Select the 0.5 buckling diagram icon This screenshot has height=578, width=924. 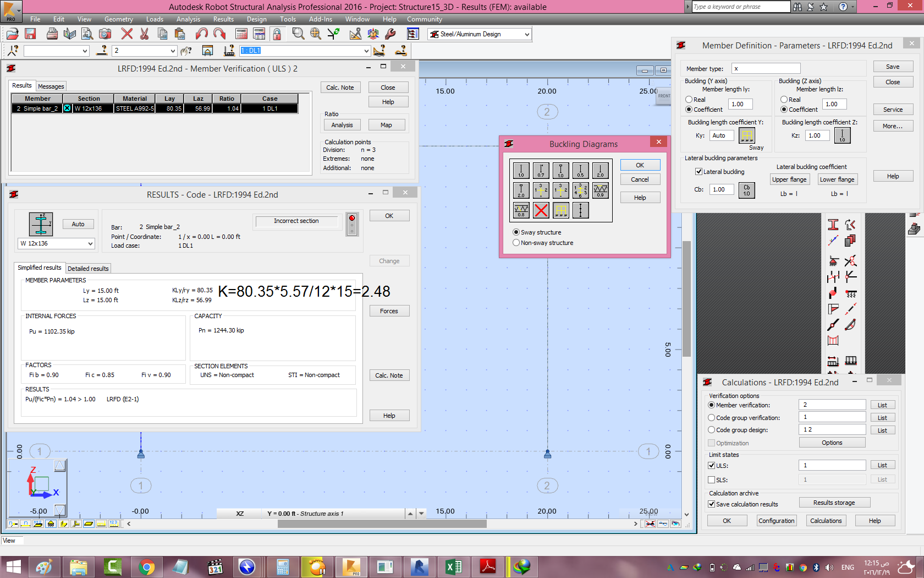[x=580, y=171]
